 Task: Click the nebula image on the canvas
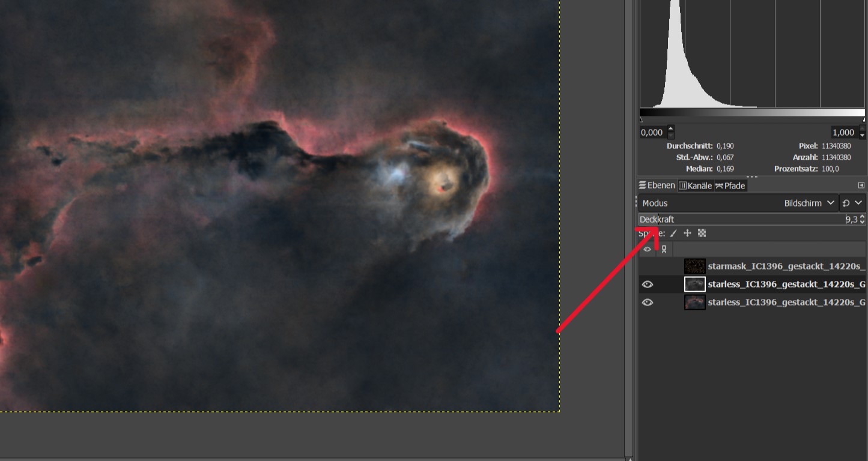click(x=280, y=205)
